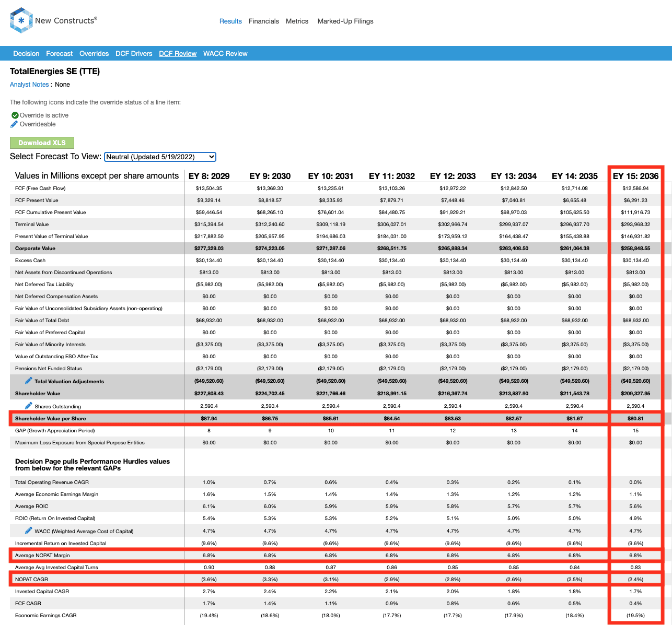672x625 pixels.
Task: Click the Pensions Net Funded Status label
Action: tap(49, 369)
